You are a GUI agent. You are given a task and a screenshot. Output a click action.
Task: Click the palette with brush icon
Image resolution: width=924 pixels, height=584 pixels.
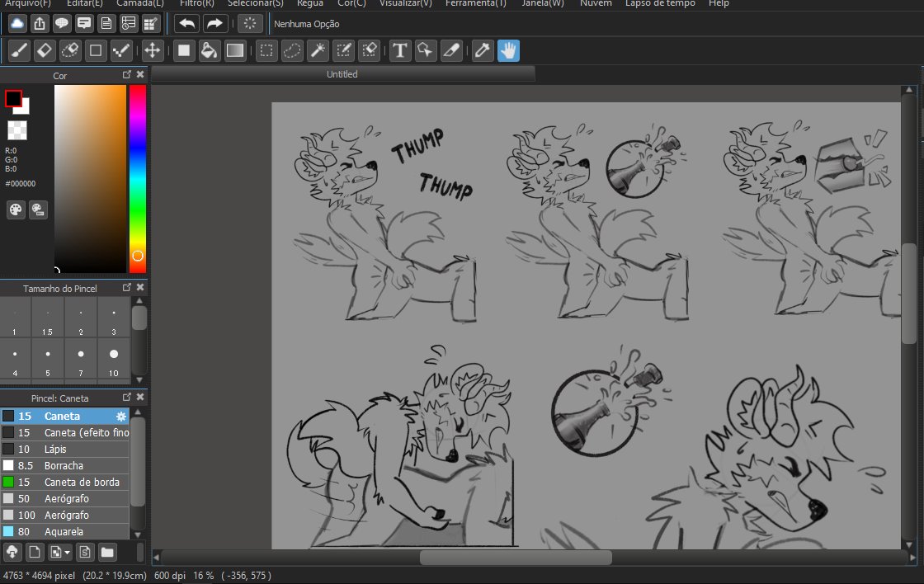coord(38,210)
